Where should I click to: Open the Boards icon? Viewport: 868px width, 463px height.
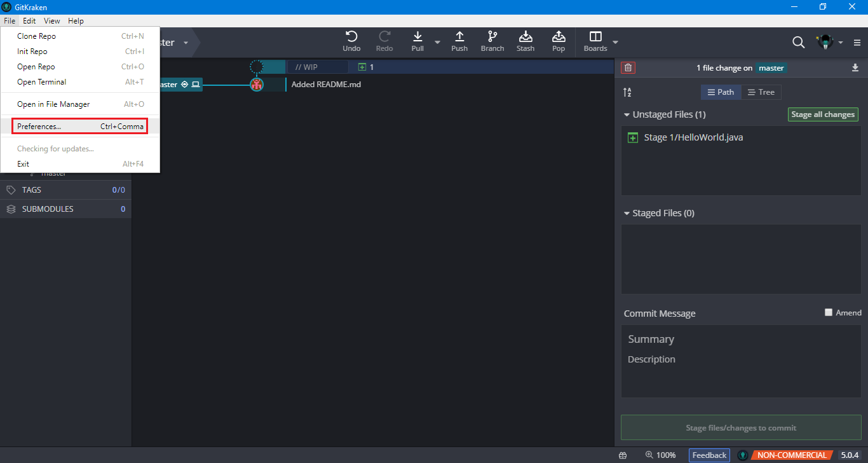click(x=595, y=37)
